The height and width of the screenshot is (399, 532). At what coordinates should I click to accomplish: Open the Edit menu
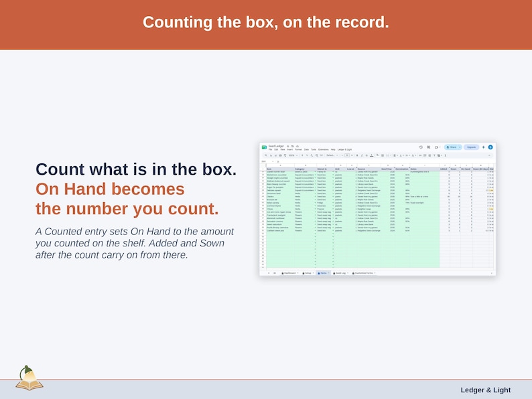tap(276, 149)
